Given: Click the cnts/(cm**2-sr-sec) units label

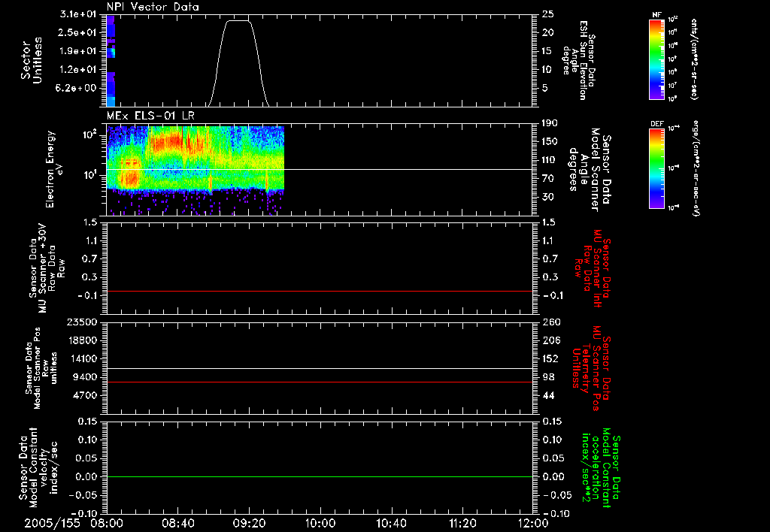Looking at the screenshot, I should [x=694, y=59].
